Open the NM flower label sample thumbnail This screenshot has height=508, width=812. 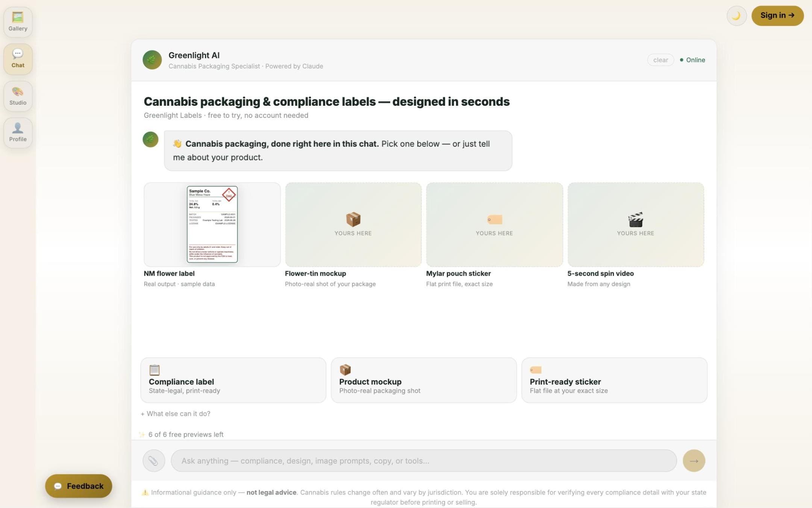(212, 225)
